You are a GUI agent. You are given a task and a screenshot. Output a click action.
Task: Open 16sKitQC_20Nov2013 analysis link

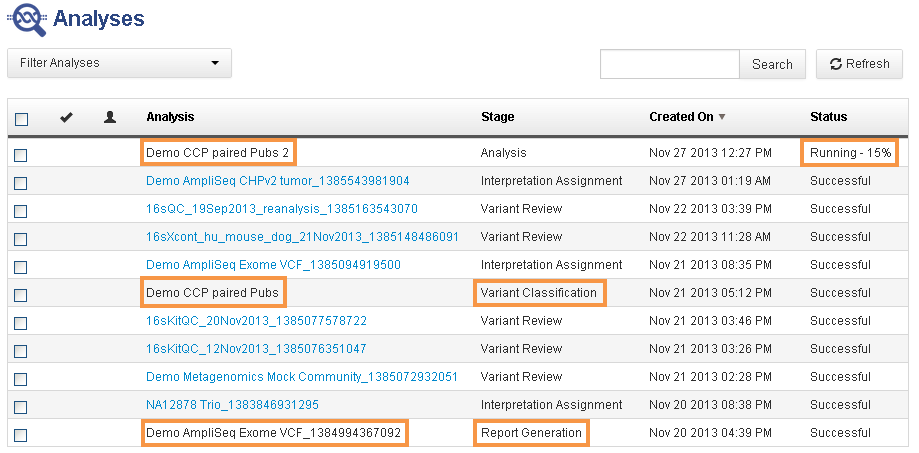(x=256, y=321)
